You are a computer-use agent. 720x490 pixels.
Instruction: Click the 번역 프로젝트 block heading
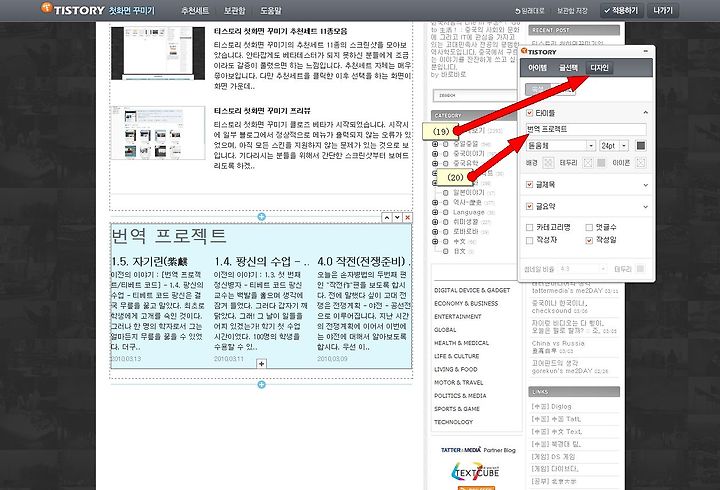[x=169, y=236]
